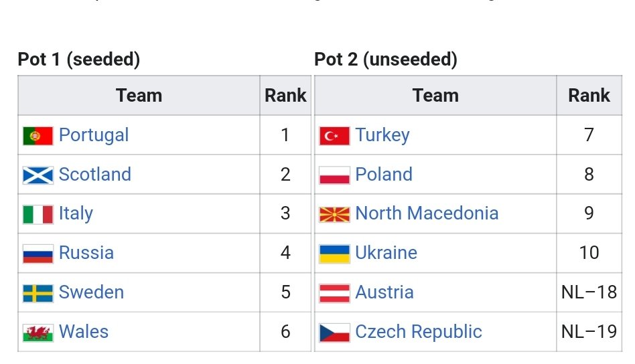
Task: Click the Pot 2 Rank column header
Action: pyautogui.click(x=589, y=96)
